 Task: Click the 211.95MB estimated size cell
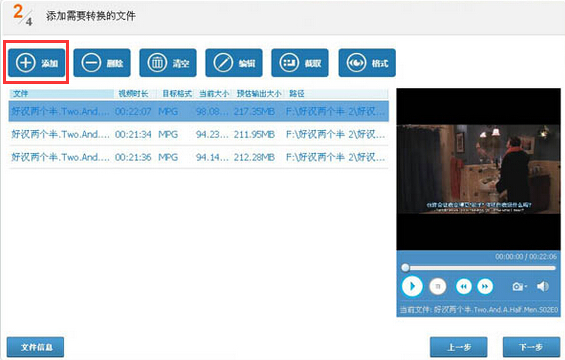[x=254, y=134]
